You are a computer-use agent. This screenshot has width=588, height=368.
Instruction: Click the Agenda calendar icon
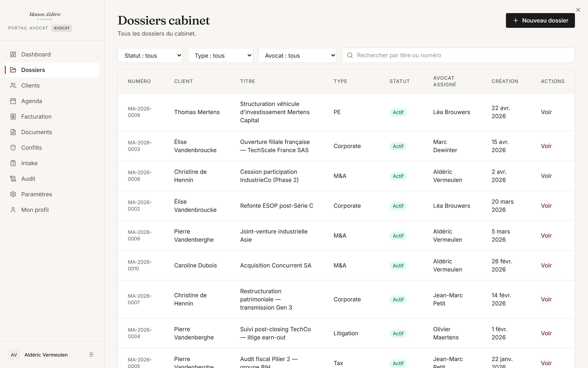click(13, 101)
